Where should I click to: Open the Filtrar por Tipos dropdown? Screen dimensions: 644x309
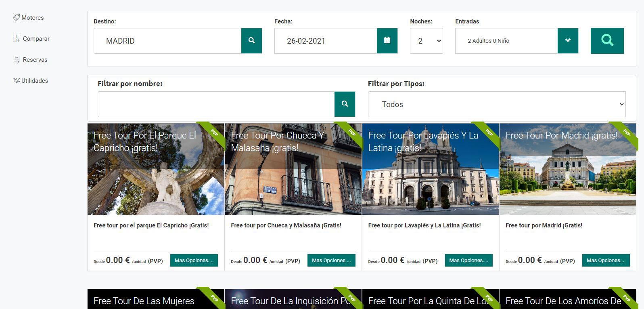(x=496, y=104)
